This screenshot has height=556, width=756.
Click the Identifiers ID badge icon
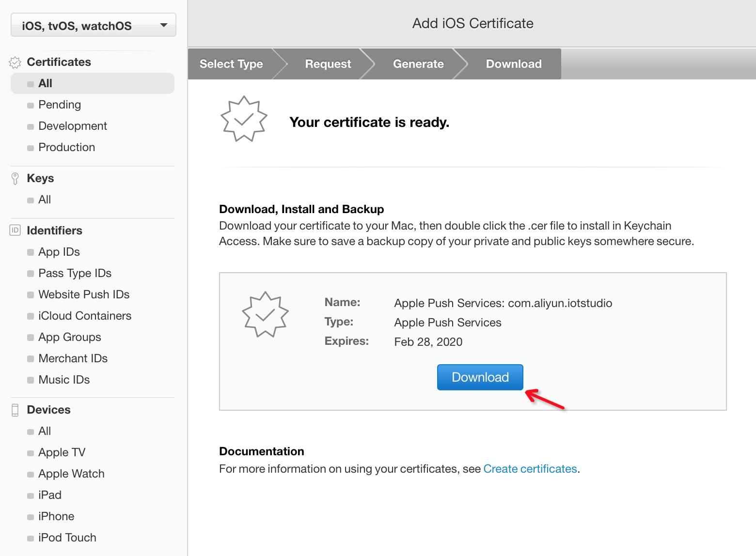15,231
